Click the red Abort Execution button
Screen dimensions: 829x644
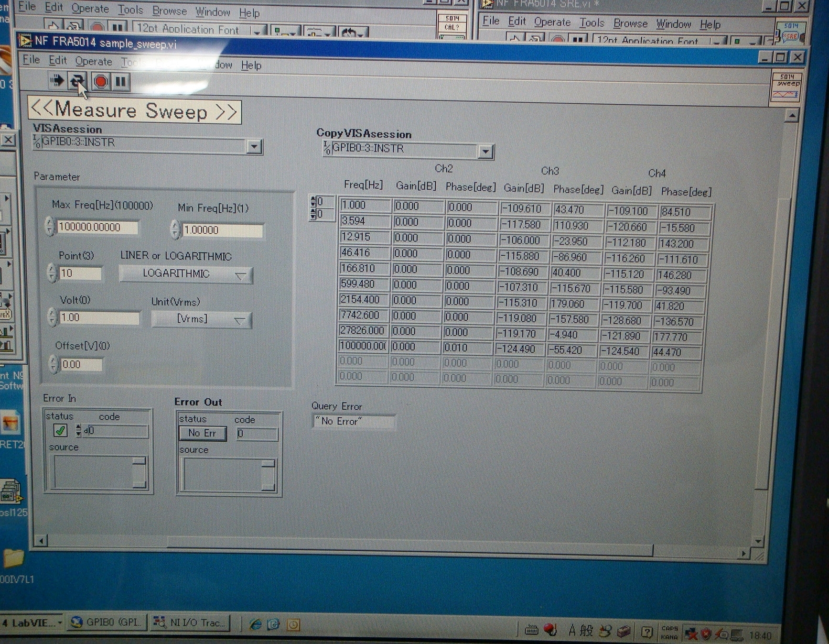tap(100, 81)
